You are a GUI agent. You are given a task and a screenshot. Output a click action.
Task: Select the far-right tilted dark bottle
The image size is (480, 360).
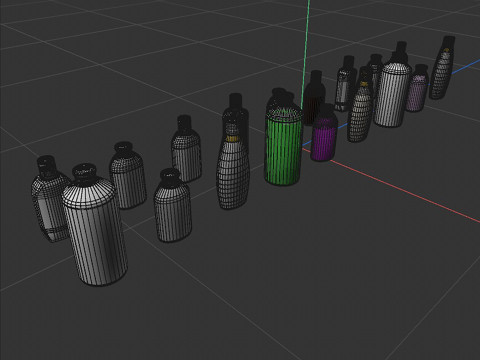tap(442, 68)
